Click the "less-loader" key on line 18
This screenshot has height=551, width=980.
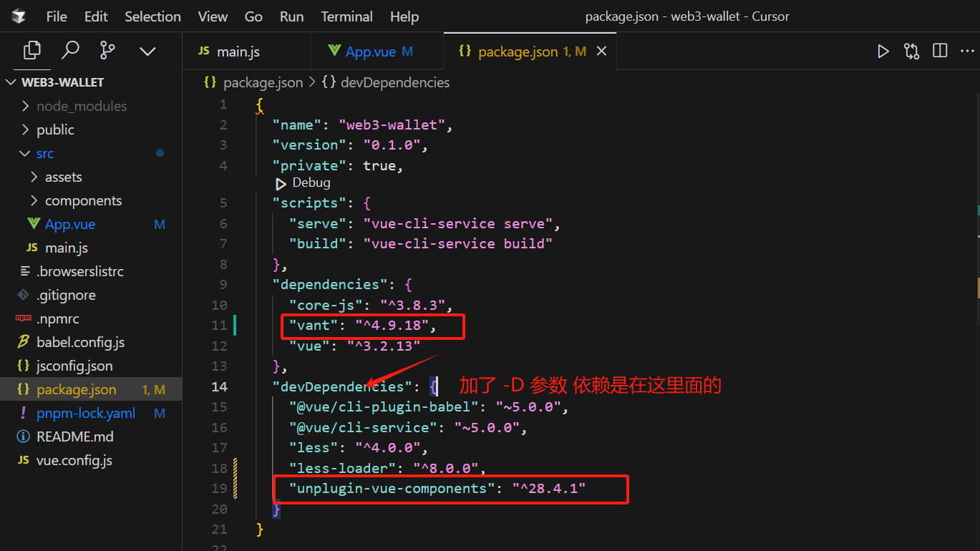coord(342,468)
